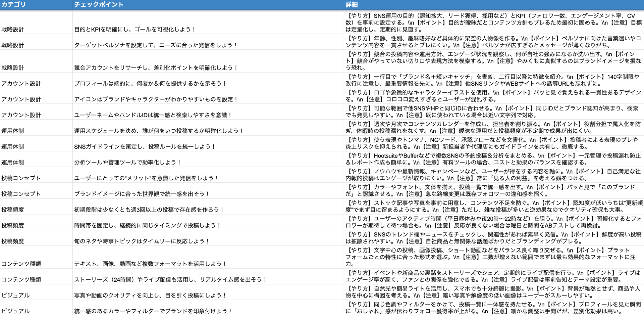Open detail cell starting '【やり方】同じ色調やフィルター'

point(494,308)
